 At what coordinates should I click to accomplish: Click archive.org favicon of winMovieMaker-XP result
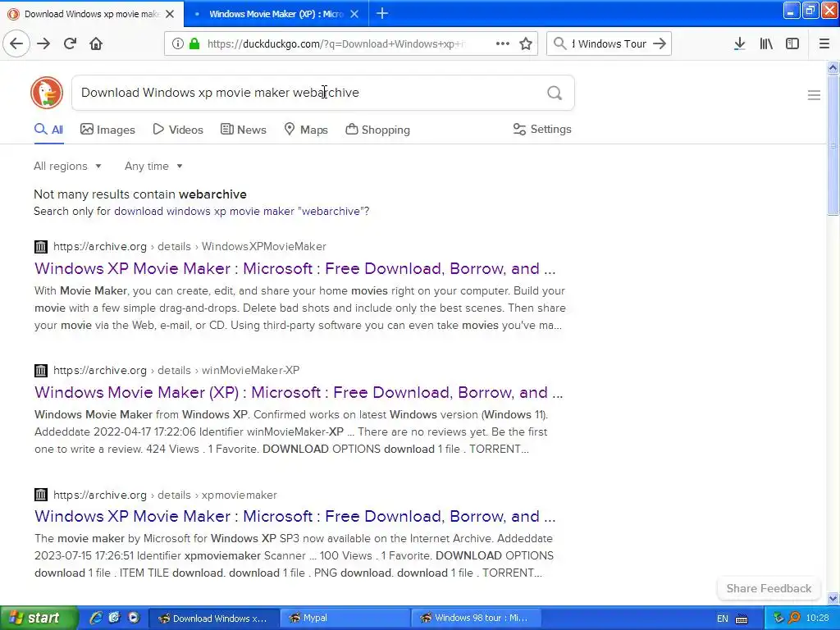coord(41,370)
